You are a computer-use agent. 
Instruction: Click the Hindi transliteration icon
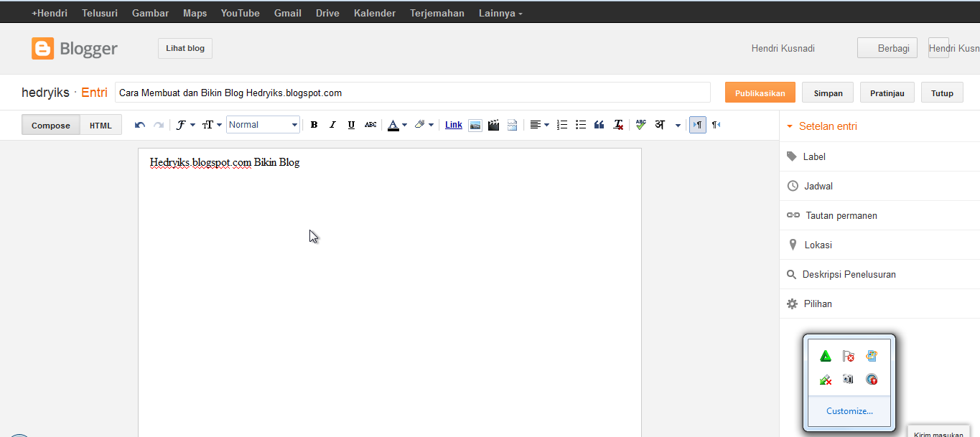[x=659, y=125]
